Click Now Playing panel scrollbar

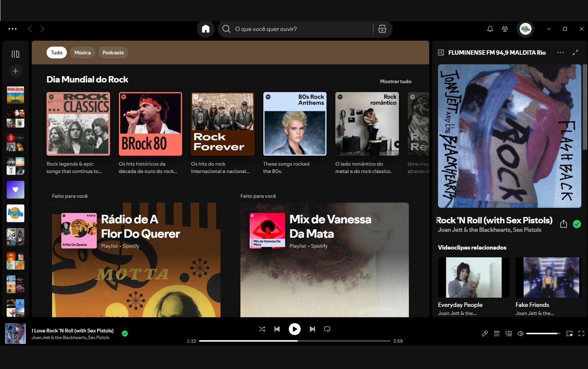point(585,107)
